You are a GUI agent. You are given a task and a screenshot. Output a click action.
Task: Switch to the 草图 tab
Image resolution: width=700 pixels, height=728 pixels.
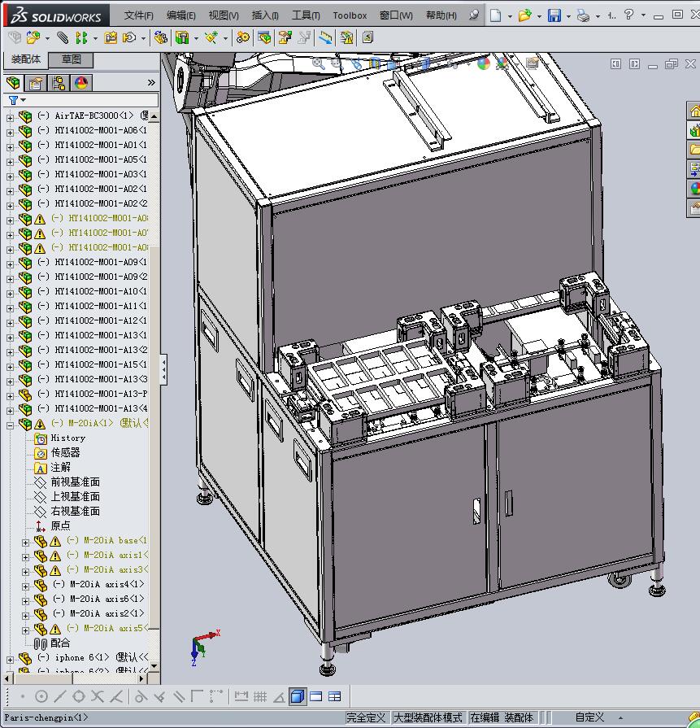[x=72, y=59]
